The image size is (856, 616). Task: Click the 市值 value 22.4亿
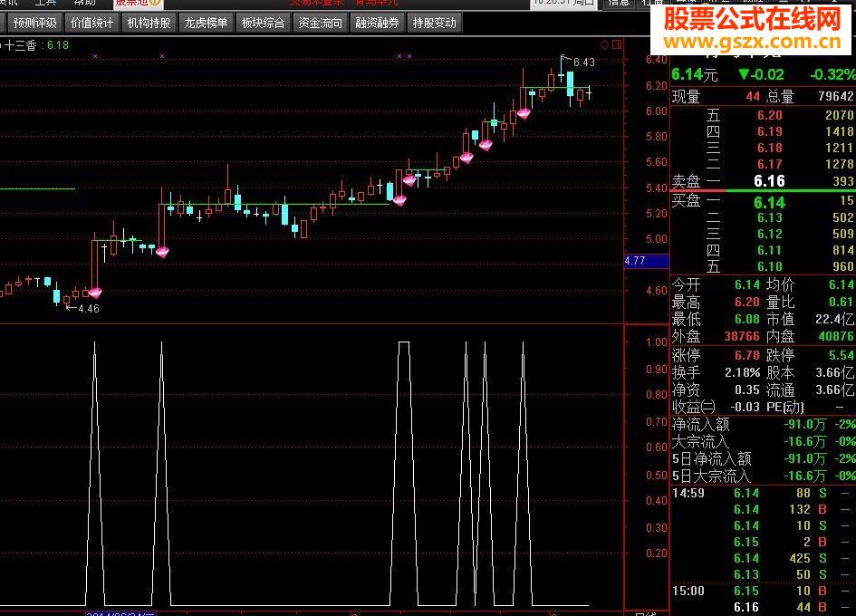click(834, 320)
